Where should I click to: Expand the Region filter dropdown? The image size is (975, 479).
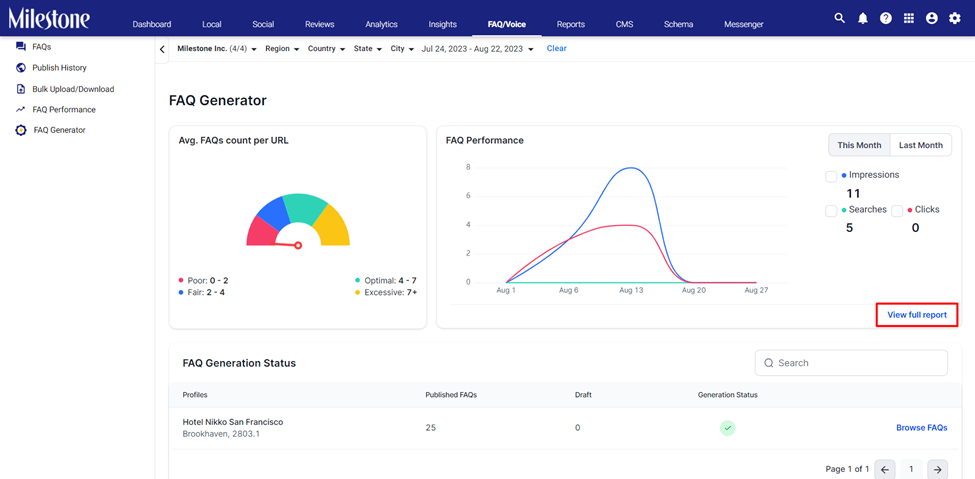(x=282, y=49)
